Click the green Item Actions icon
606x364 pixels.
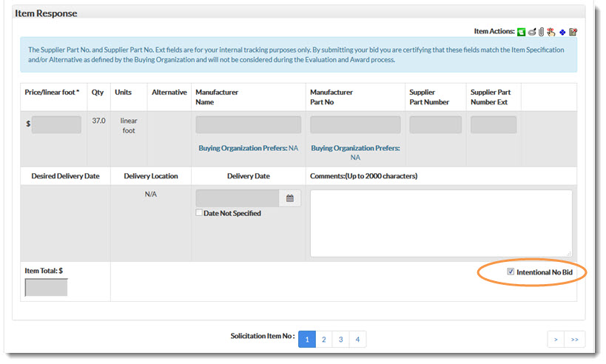click(x=522, y=32)
